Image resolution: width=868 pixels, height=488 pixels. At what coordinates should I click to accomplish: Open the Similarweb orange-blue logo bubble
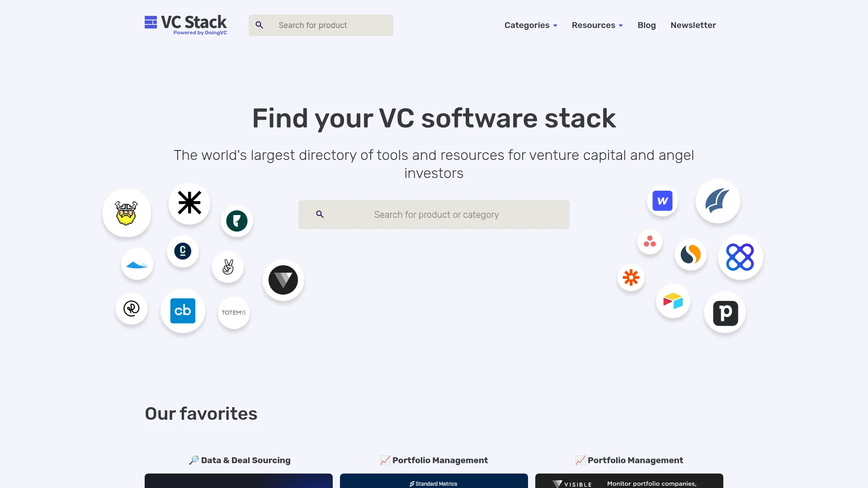pyautogui.click(x=691, y=254)
